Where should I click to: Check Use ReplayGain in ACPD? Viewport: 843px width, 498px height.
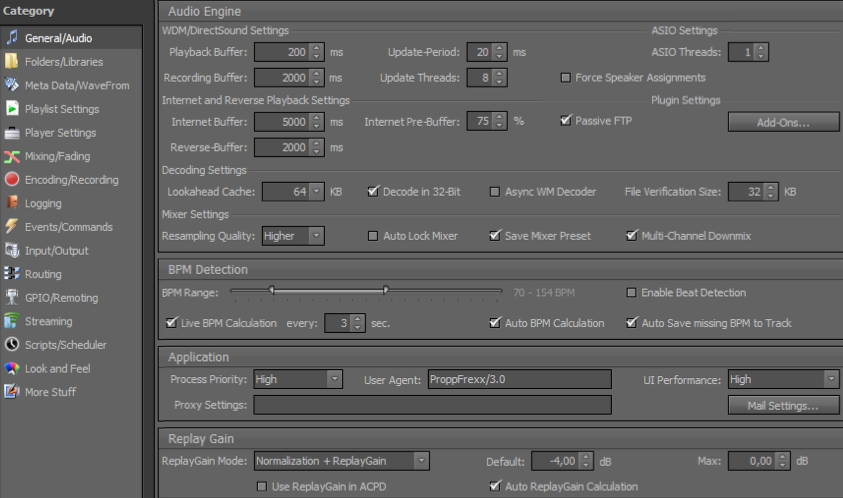[262, 486]
